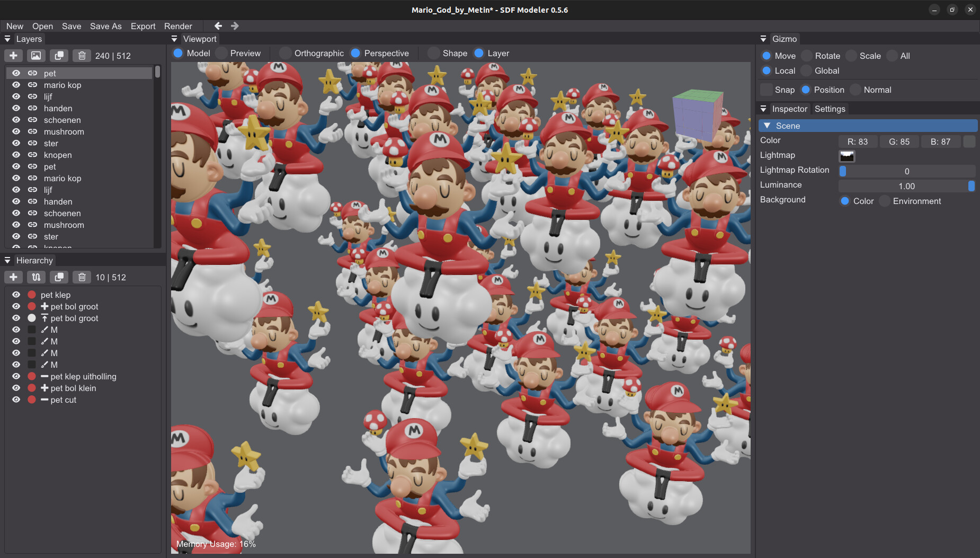The width and height of the screenshot is (980, 558).
Task: Delete the selected shape in Hierarchy
Action: (x=82, y=277)
